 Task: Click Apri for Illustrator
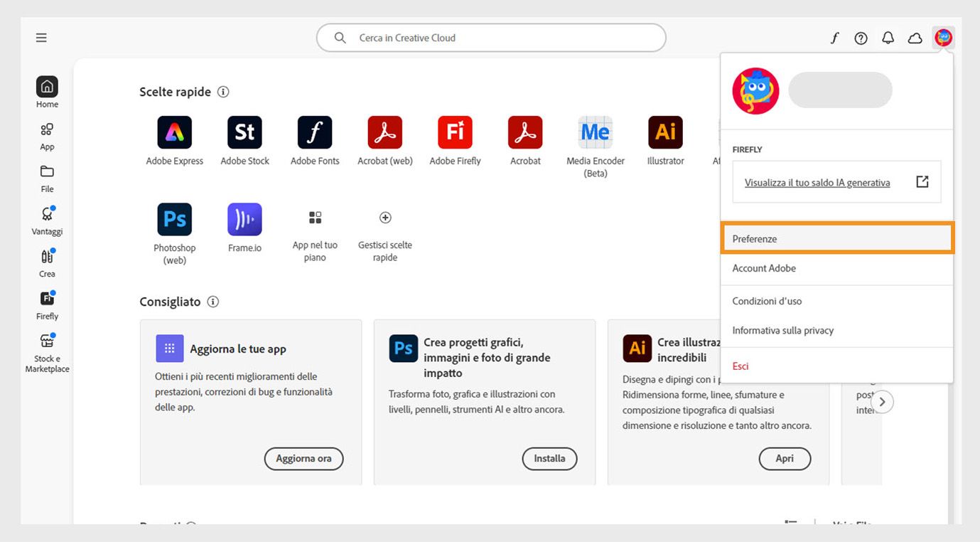[785, 459]
